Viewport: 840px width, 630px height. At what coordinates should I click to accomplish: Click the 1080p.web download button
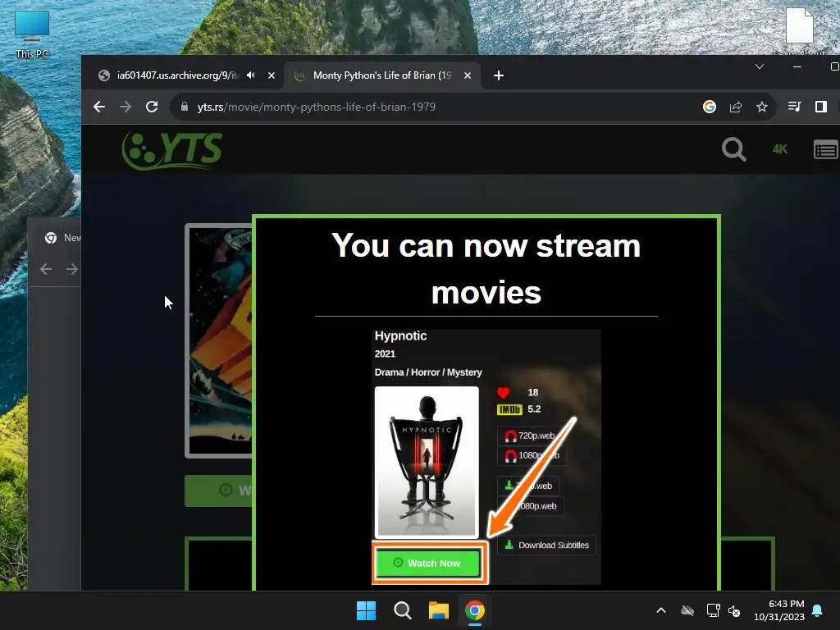531,506
